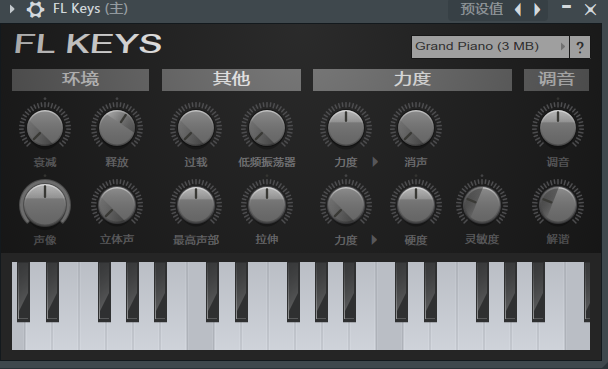This screenshot has width=608, height=369.
Task: Click the 调音 tuning knob
Action: tap(558, 128)
